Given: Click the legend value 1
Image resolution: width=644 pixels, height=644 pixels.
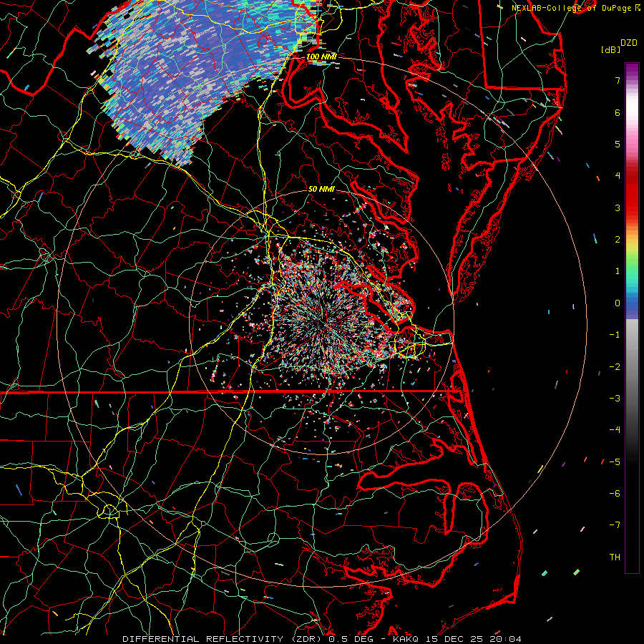Looking at the screenshot, I should coord(618,271).
